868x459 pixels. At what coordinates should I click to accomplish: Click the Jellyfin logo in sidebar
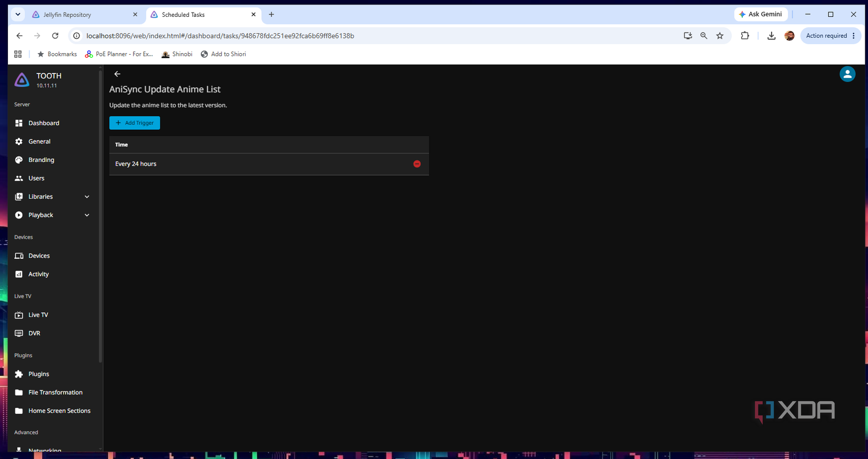[x=22, y=80]
